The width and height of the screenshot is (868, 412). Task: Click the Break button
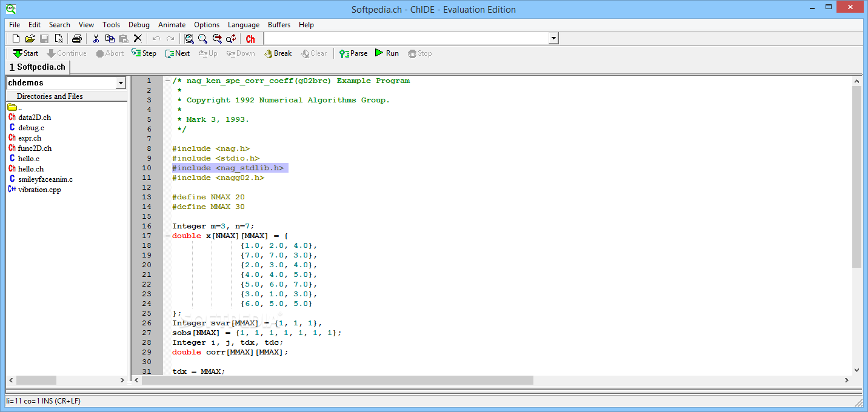(278, 53)
